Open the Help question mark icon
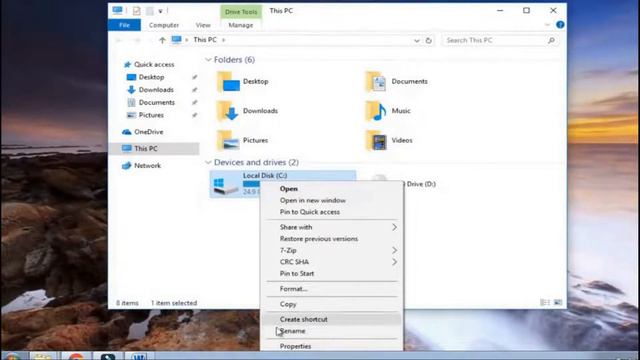This screenshot has height=360, width=640. point(560,25)
